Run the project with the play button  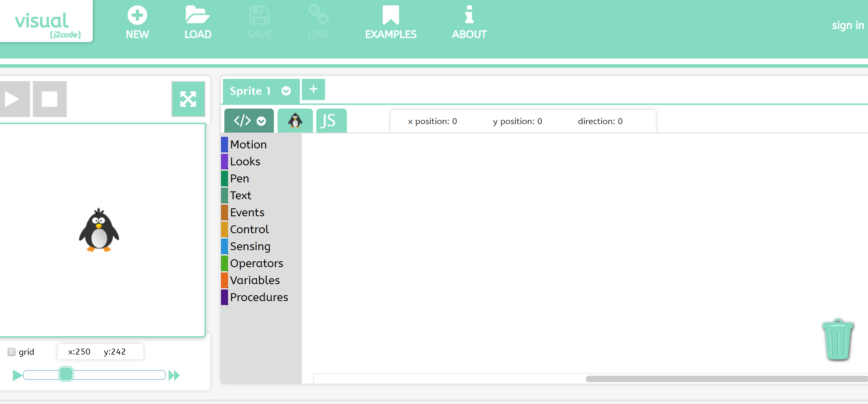14,99
